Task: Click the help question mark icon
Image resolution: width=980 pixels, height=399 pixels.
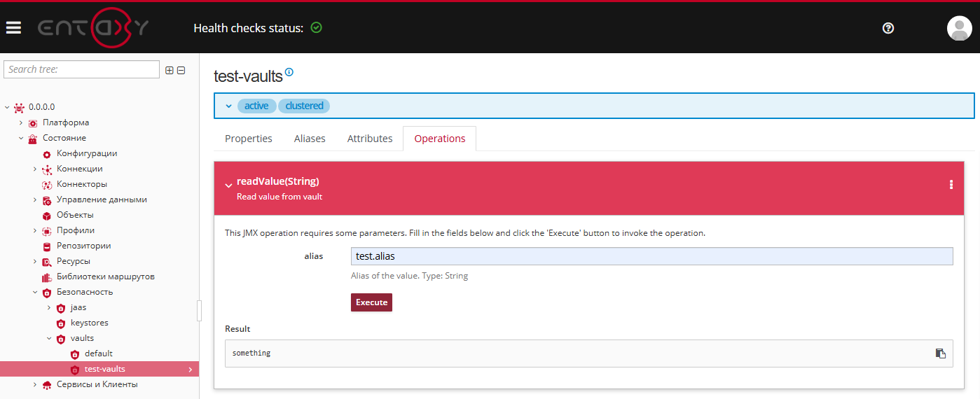Action: click(x=888, y=28)
